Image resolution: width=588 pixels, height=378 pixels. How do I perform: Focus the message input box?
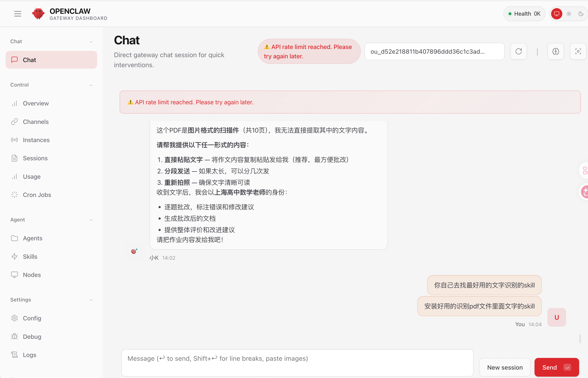pos(297,363)
